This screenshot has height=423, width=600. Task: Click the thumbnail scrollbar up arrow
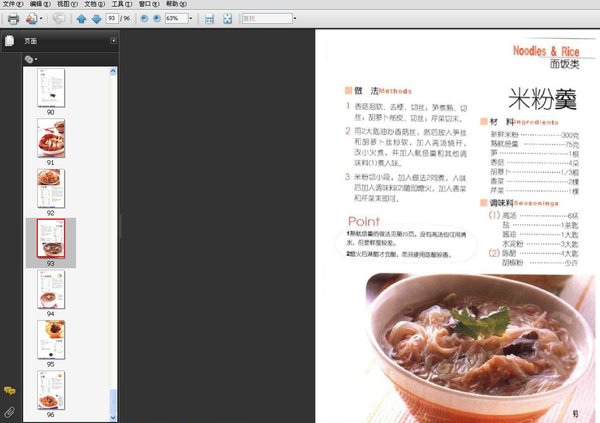click(x=113, y=71)
